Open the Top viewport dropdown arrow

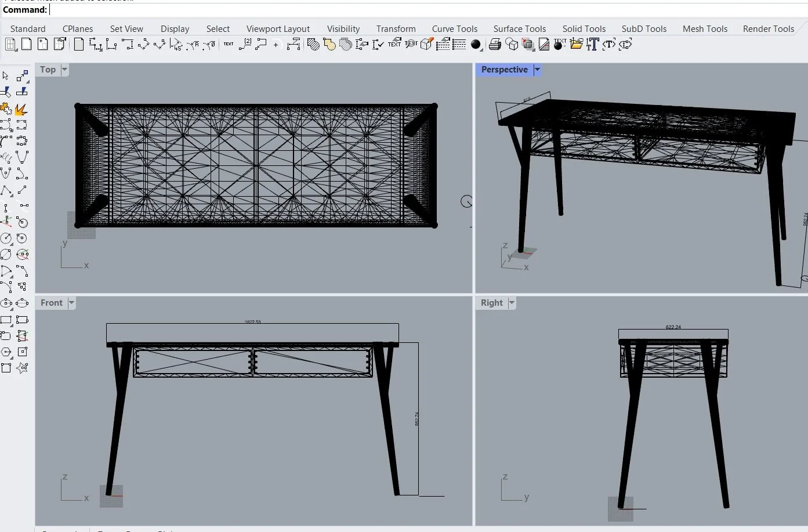(64, 70)
